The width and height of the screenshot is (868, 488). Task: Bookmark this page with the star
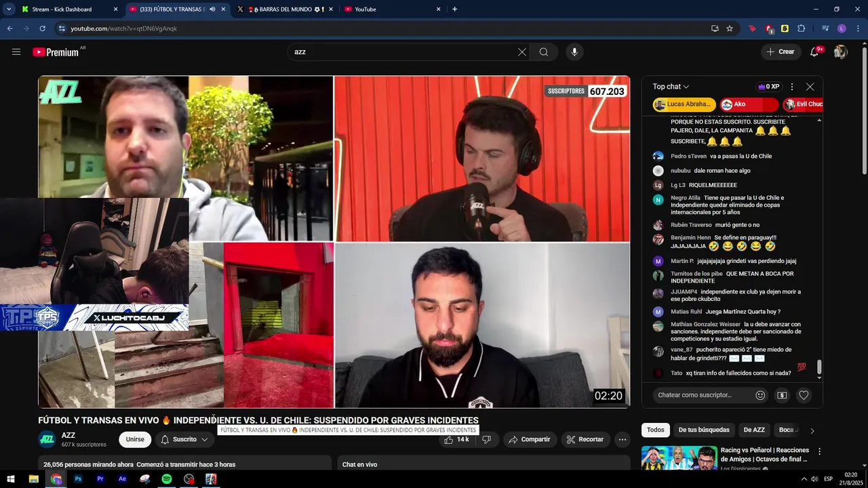730,28
